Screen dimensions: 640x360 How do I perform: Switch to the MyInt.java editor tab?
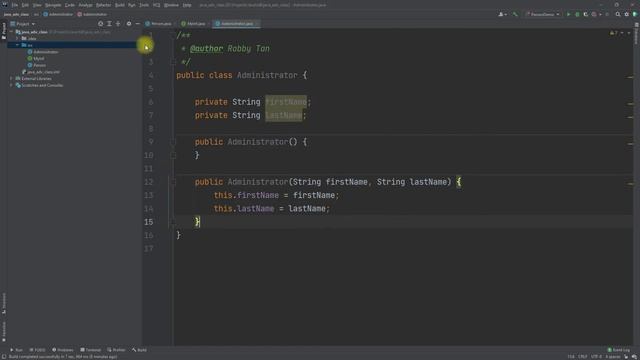tap(193, 24)
